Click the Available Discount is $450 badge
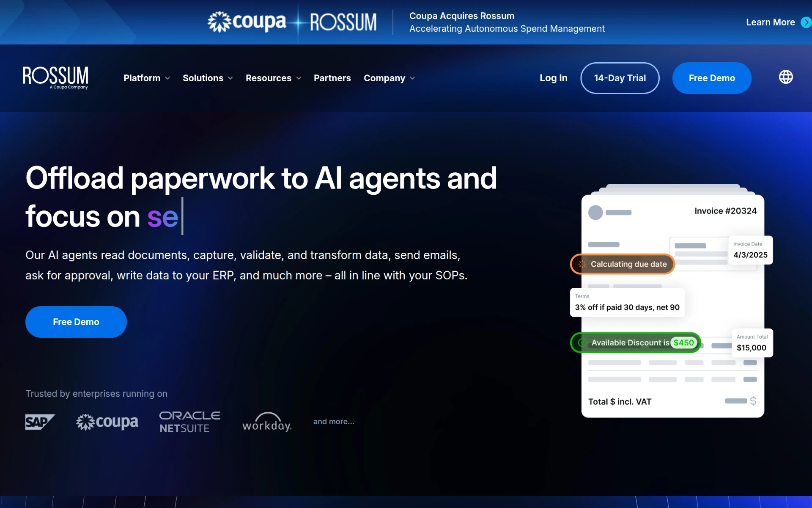Viewport: 812px width, 508px height. click(x=636, y=343)
